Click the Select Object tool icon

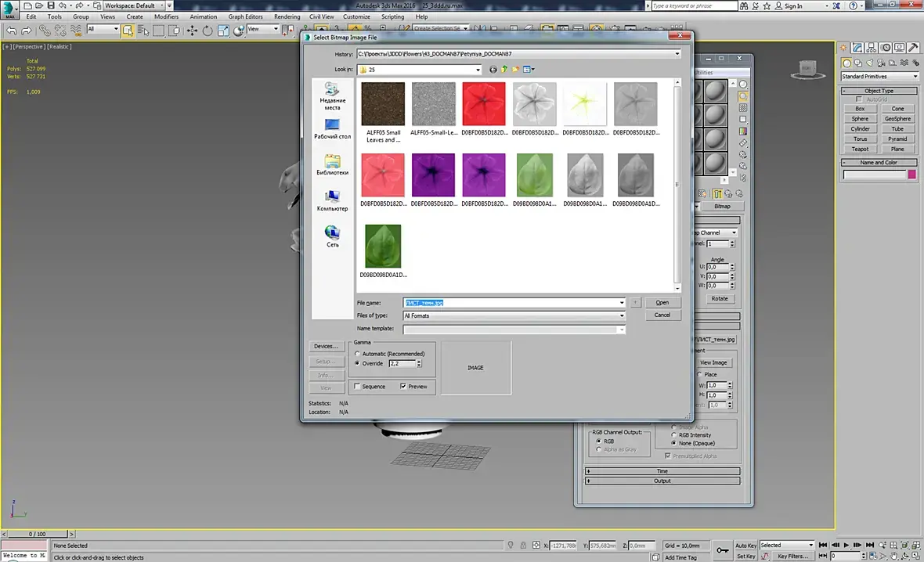(x=128, y=31)
